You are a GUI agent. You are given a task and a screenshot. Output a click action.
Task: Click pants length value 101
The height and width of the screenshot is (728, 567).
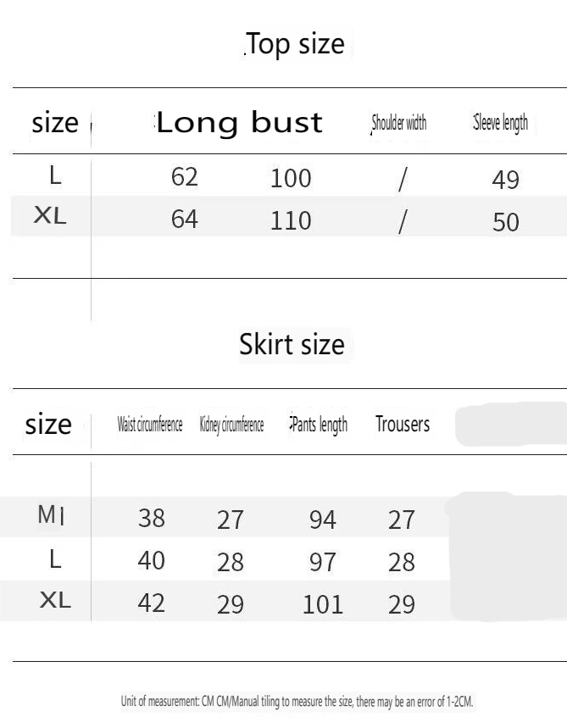coord(323,604)
